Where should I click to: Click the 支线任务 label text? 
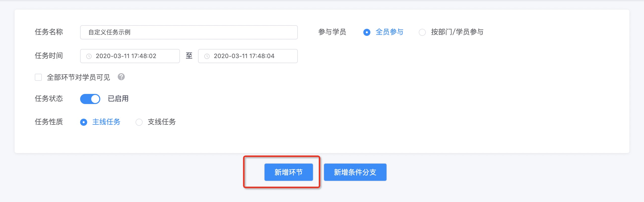(x=162, y=122)
